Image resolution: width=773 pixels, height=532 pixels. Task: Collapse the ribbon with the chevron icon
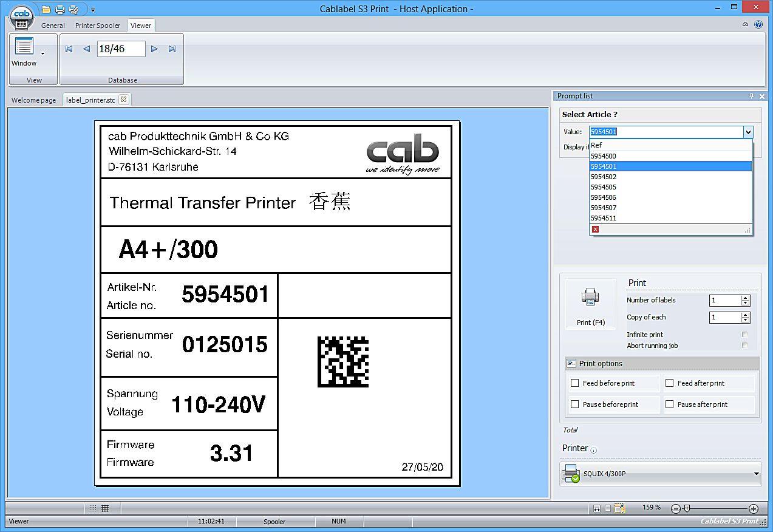coord(745,25)
